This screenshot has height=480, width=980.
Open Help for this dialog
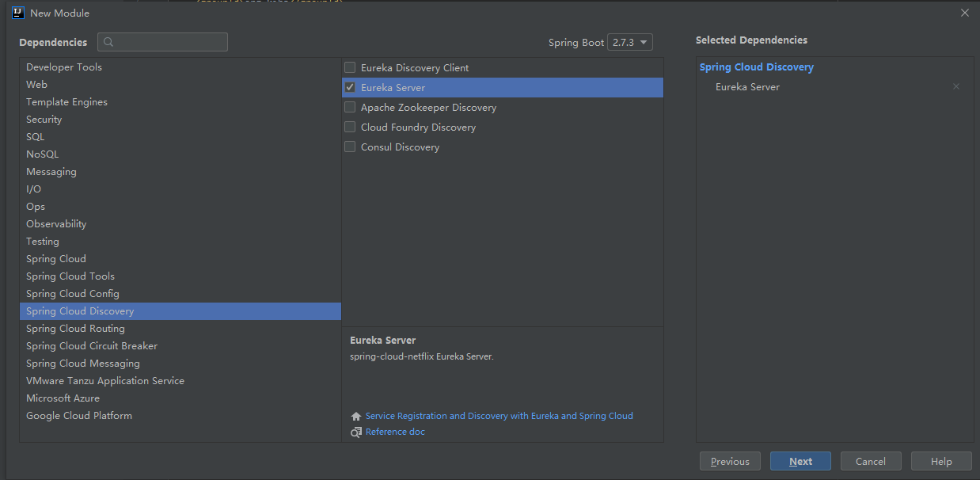point(941,461)
